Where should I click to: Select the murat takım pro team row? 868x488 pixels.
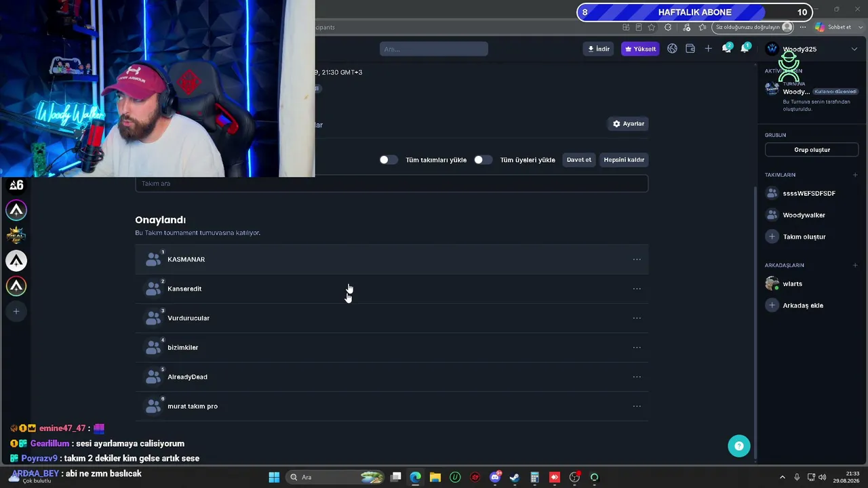point(392,406)
